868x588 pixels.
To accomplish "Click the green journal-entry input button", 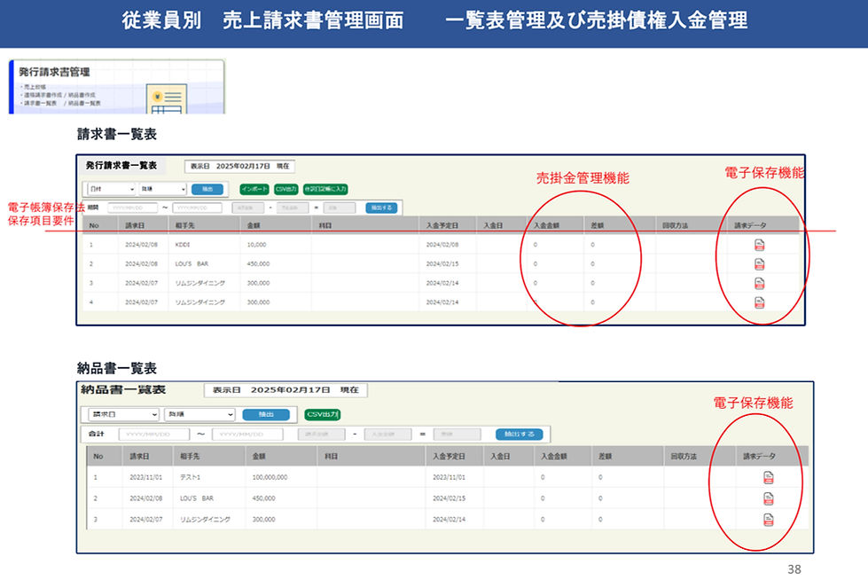I will [325, 190].
